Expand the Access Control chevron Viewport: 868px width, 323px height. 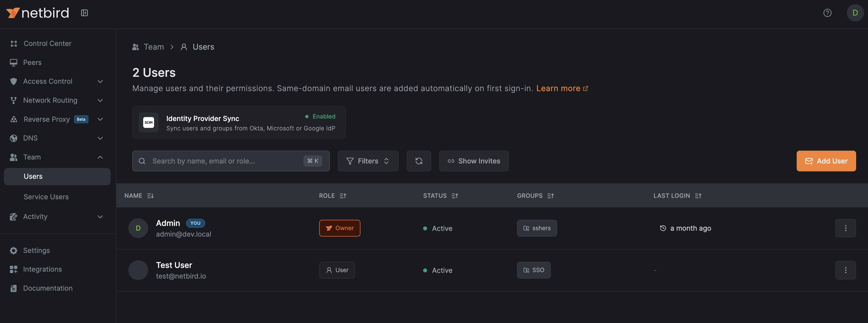pyautogui.click(x=100, y=81)
